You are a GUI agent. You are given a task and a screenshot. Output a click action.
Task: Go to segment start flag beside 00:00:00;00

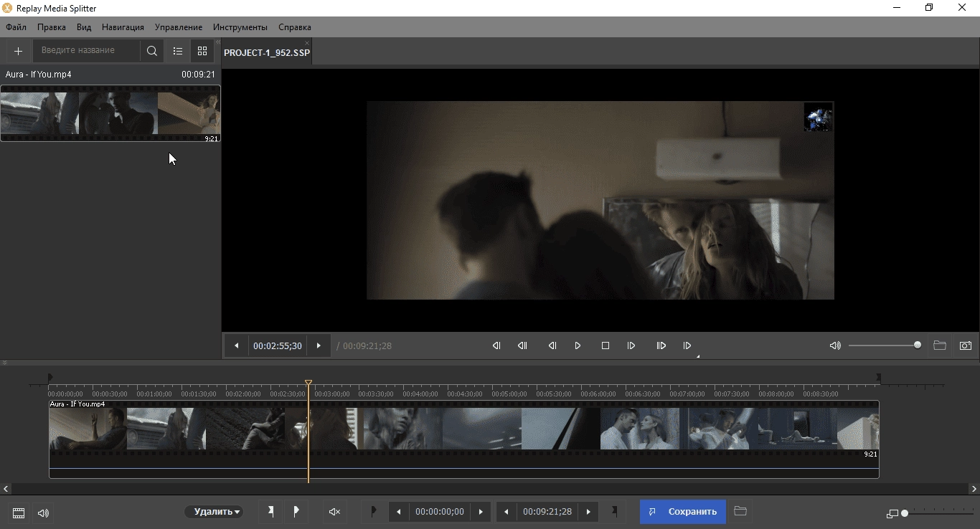tap(373, 512)
